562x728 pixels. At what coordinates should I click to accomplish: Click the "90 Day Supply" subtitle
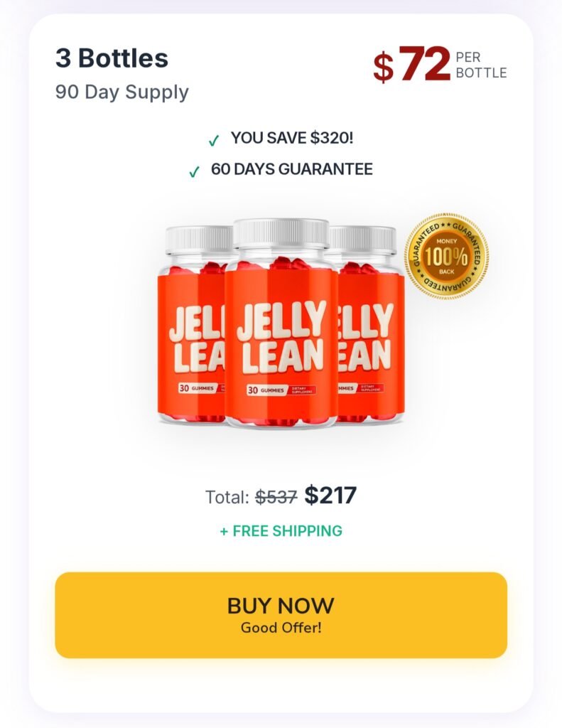(122, 92)
